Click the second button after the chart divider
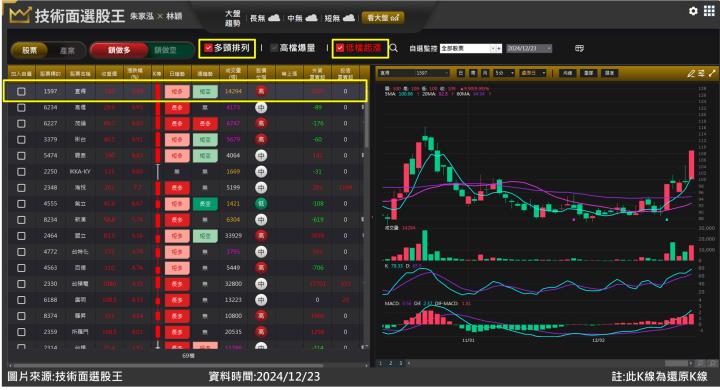This screenshot has width=720, height=390. coord(588,73)
